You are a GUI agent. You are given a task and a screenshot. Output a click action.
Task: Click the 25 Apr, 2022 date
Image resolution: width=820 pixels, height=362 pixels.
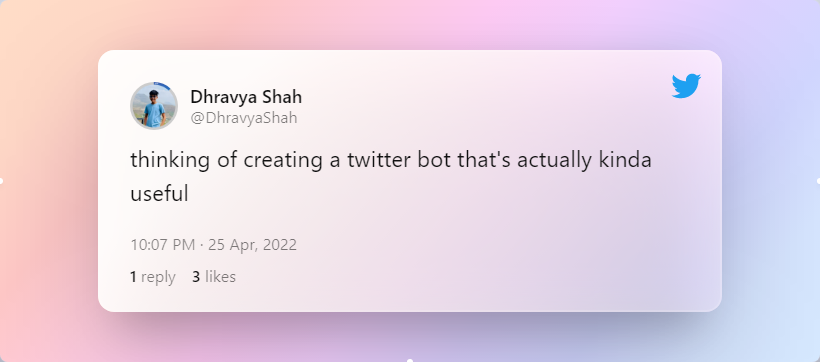click(253, 245)
